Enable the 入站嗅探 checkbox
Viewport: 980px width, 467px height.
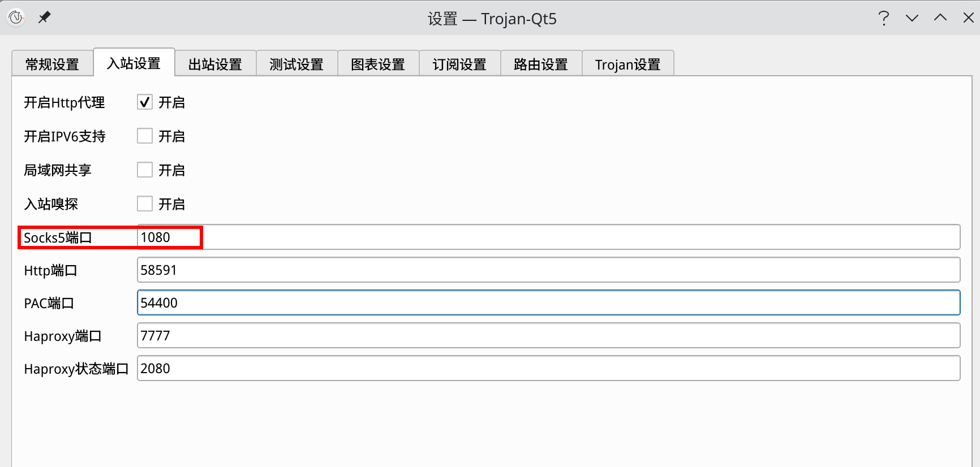coord(145,204)
